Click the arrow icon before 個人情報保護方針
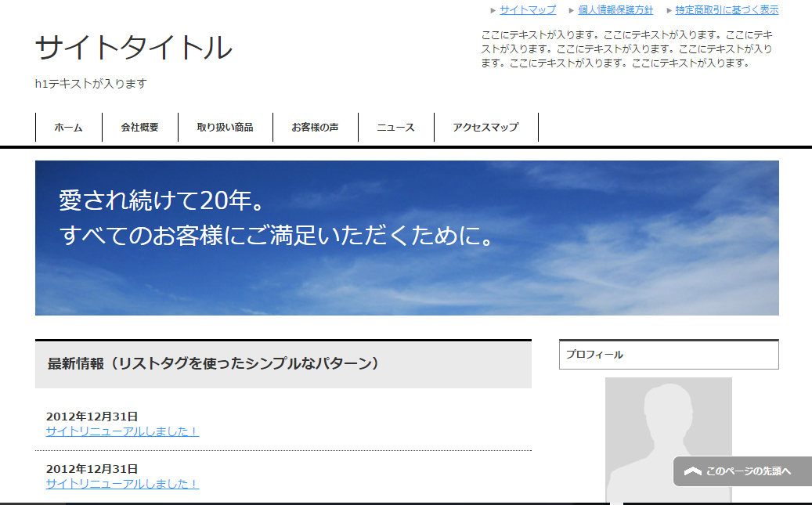 click(572, 11)
